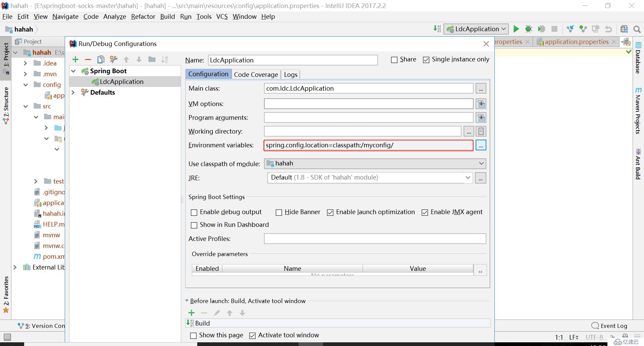Screen dimensions: 644x346
Task: Browse for Main class button
Action: click(481, 89)
